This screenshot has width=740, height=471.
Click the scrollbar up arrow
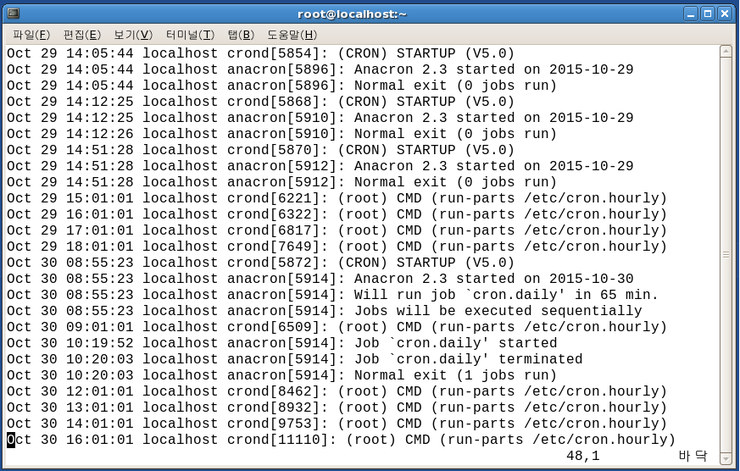(x=726, y=51)
